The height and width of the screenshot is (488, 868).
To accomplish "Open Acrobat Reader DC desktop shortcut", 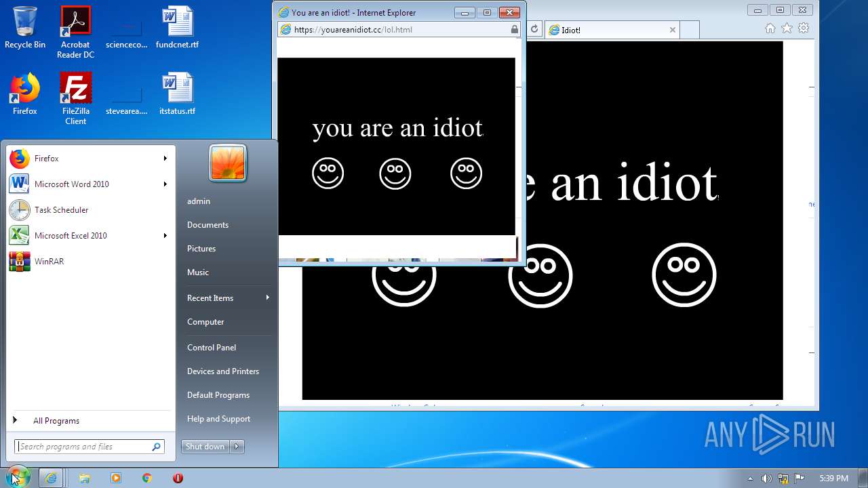I will [x=75, y=32].
